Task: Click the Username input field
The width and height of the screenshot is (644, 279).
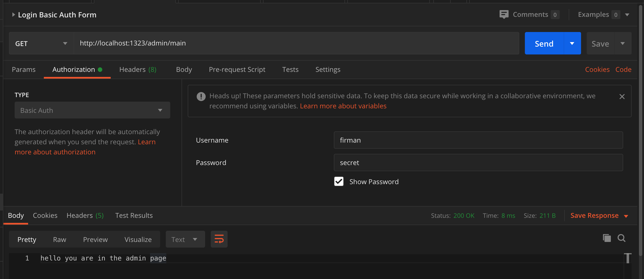Action: (x=478, y=140)
